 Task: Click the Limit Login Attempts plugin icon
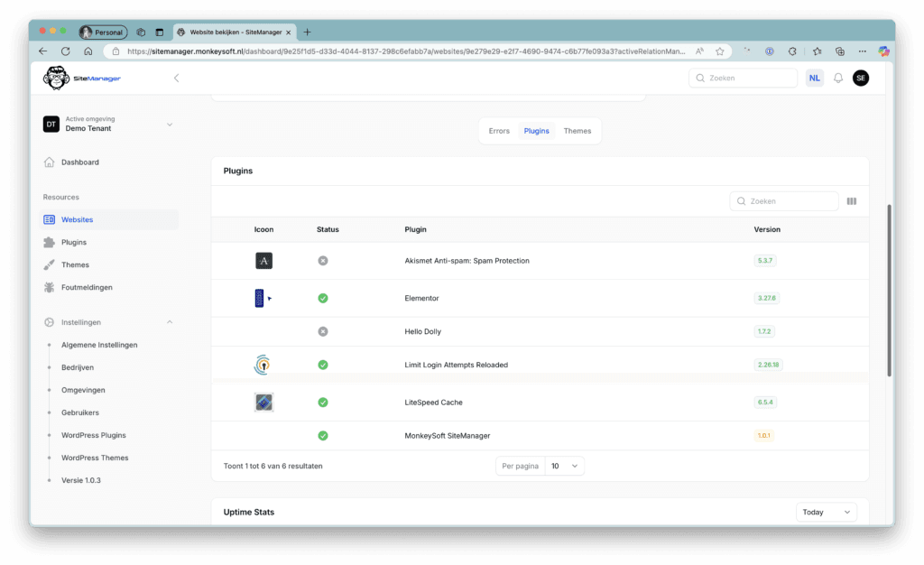[262, 365]
